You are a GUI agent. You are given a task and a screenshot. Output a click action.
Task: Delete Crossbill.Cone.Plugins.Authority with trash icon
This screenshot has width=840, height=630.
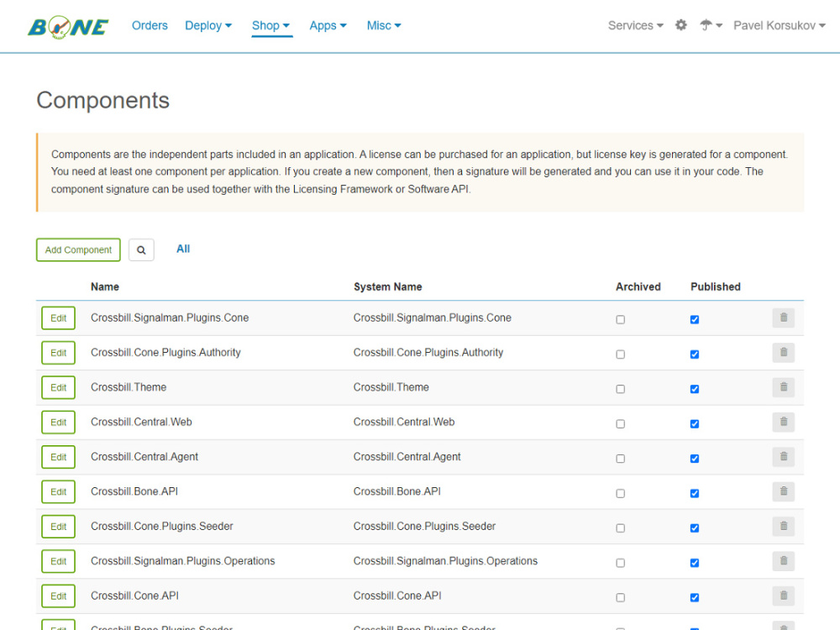783,353
